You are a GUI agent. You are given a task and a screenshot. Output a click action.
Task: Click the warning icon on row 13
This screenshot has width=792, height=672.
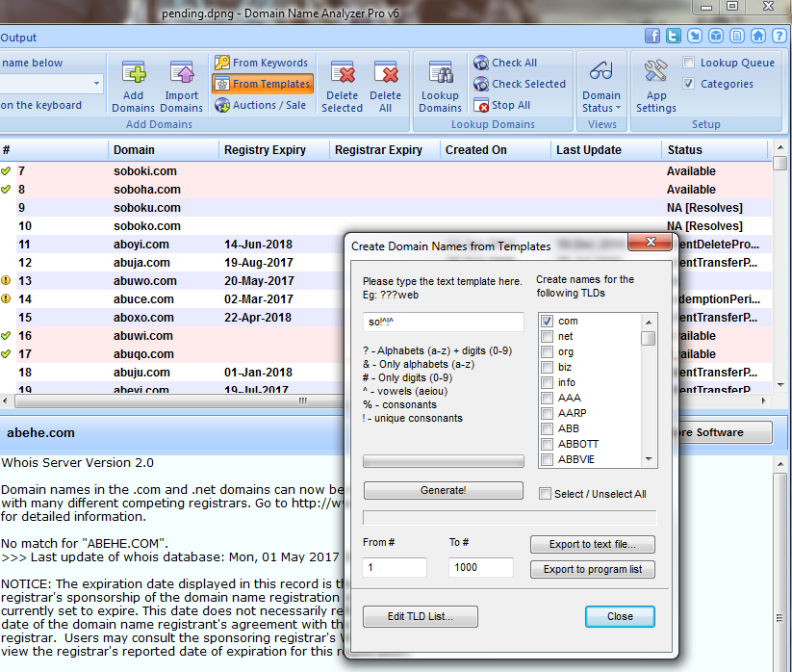pos(6,280)
